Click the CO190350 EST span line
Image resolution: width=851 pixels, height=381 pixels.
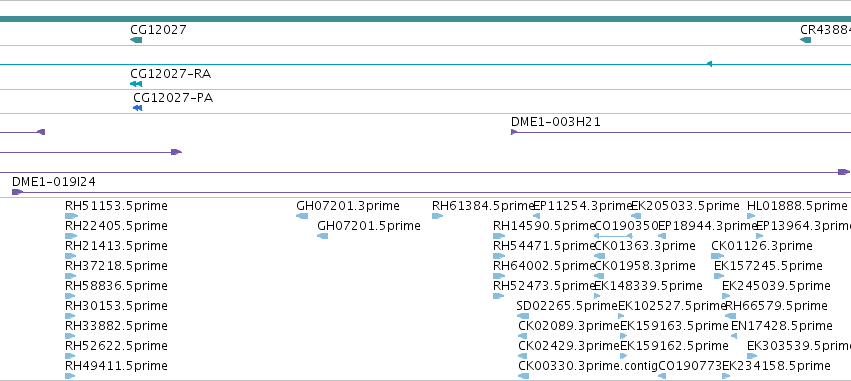[613, 236]
